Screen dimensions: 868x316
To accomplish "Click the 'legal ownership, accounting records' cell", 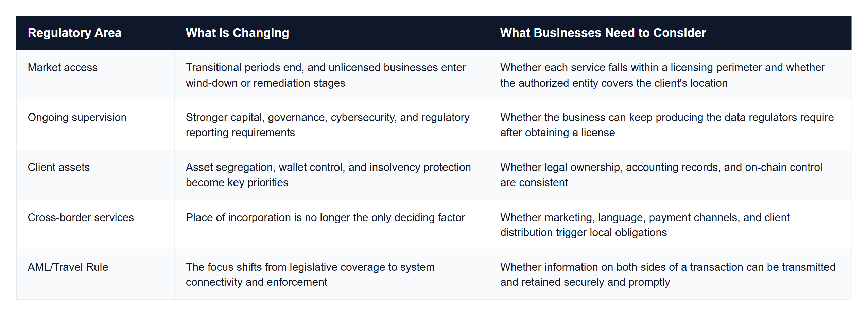I will pyautogui.click(x=670, y=175).
